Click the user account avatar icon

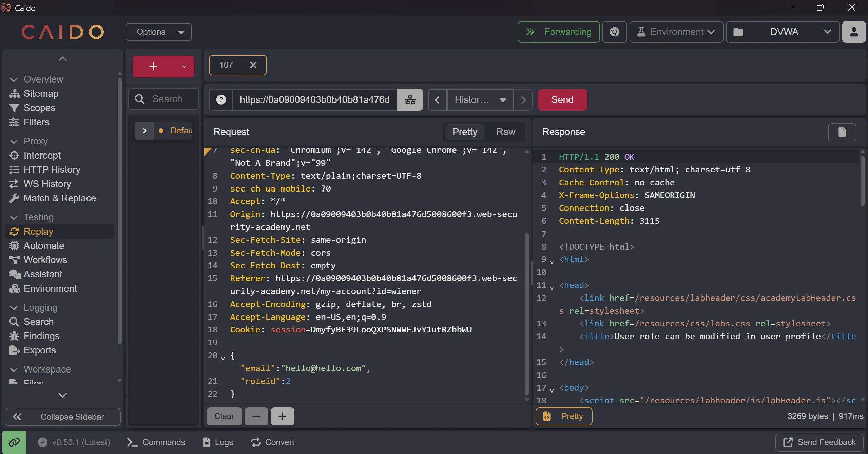pyautogui.click(x=854, y=32)
